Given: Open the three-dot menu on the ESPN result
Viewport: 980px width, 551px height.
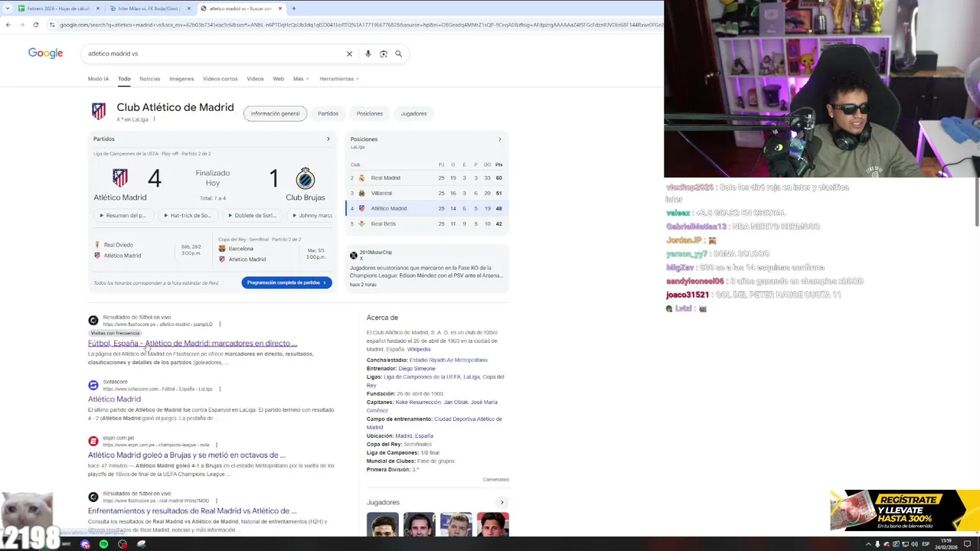Looking at the screenshot, I should tap(217, 445).
